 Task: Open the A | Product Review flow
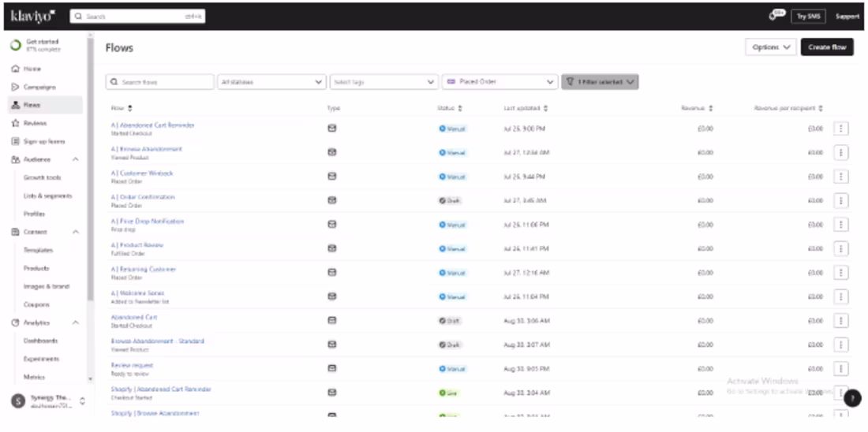[x=137, y=245]
